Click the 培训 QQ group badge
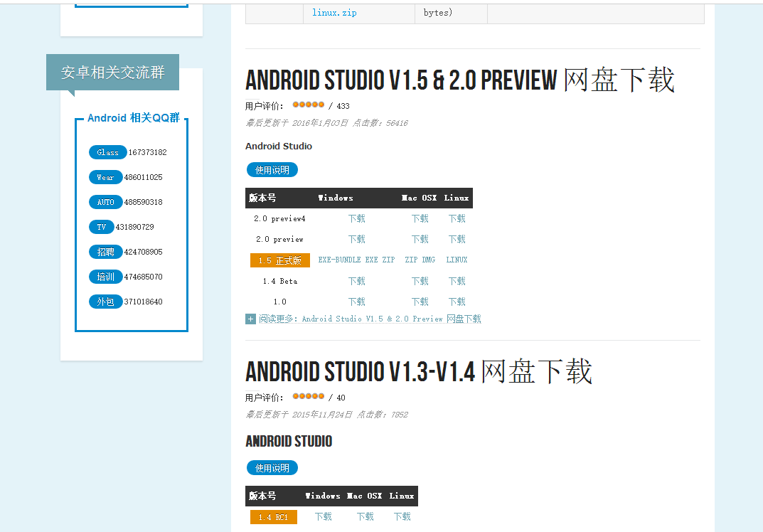The width and height of the screenshot is (763, 532). tap(105, 277)
